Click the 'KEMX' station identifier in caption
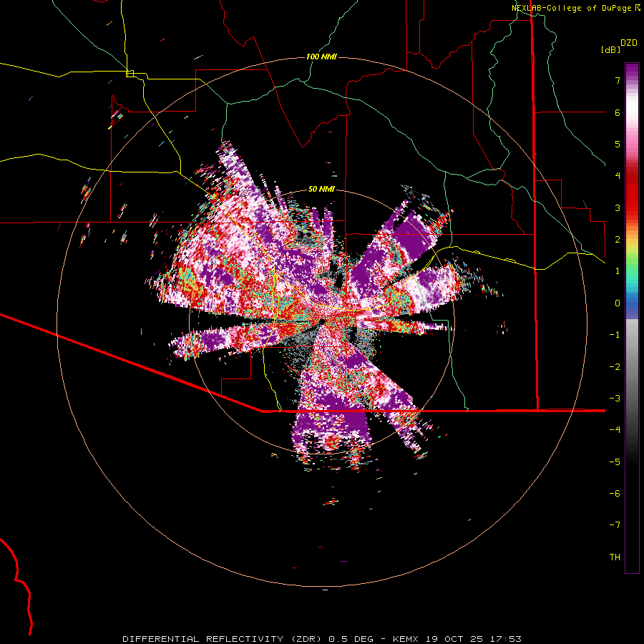Image resolution: width=644 pixels, height=644 pixels. pyautogui.click(x=406, y=639)
